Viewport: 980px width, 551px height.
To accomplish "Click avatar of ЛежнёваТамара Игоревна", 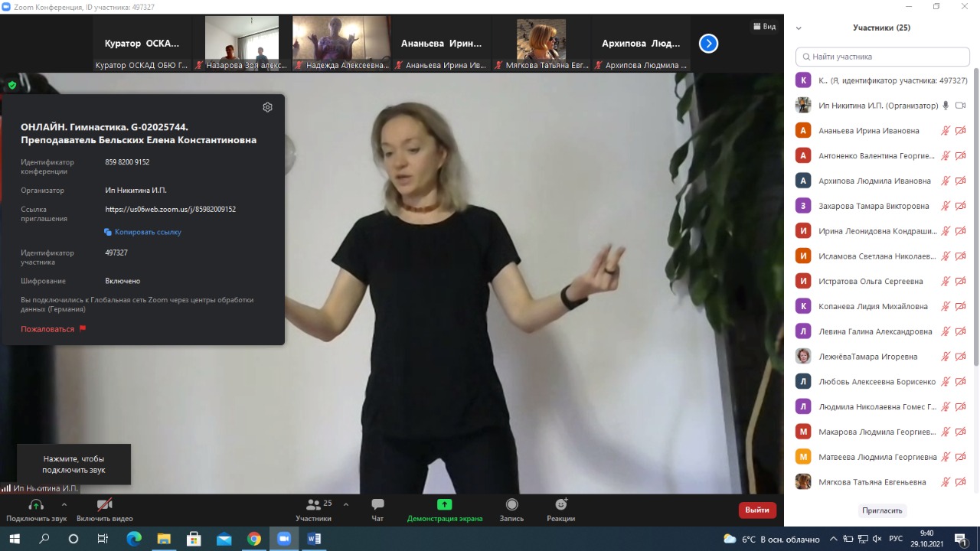I will (x=803, y=356).
